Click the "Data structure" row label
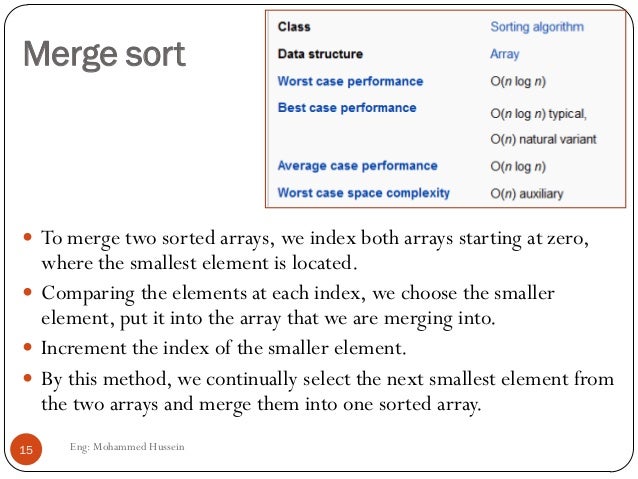 tap(320, 54)
